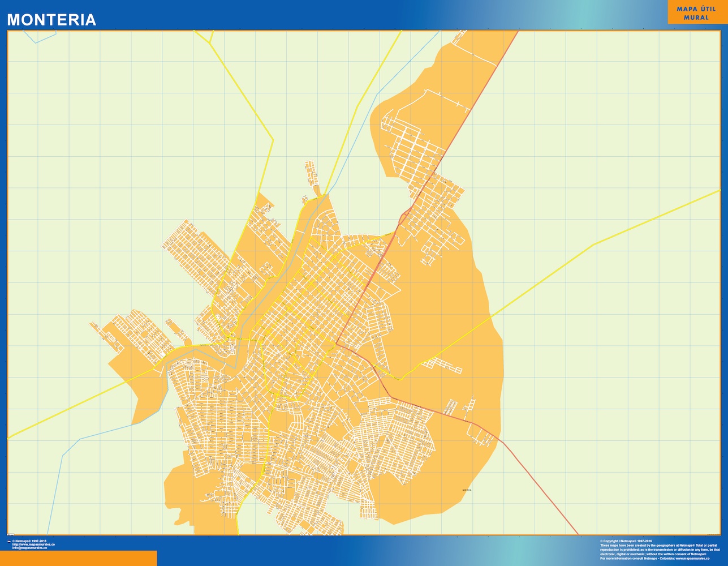Click the tiny MONTERIA label on the map

467,490
